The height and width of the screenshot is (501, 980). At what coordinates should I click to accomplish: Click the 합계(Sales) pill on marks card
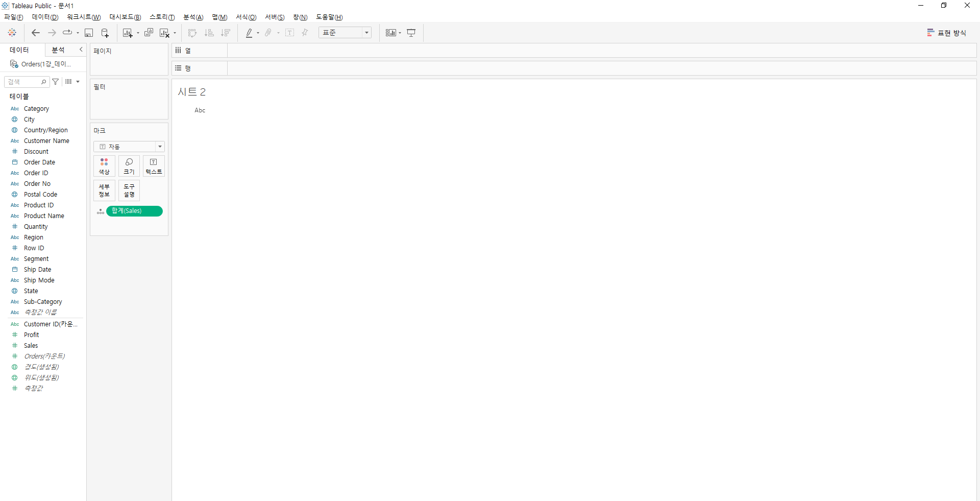tap(134, 211)
